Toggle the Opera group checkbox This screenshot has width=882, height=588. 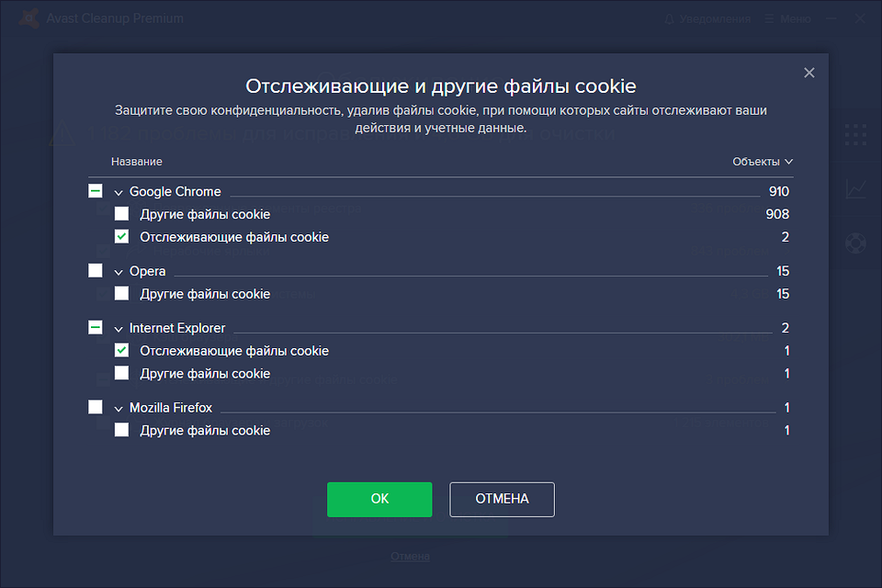coord(95,271)
